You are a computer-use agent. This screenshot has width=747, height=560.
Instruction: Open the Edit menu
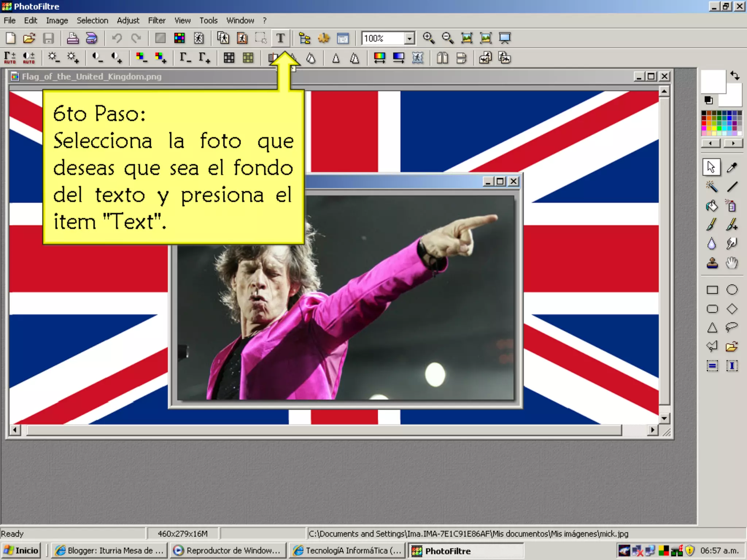pyautogui.click(x=31, y=20)
